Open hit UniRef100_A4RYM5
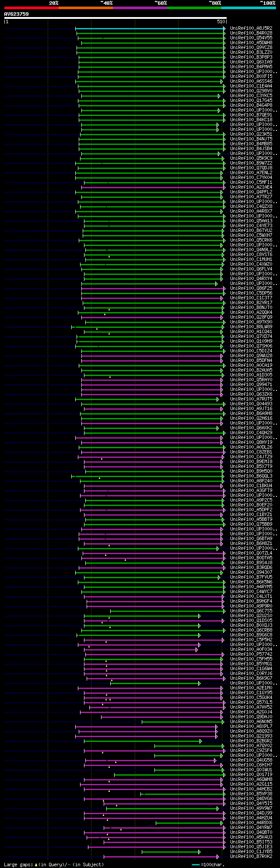The width and height of the screenshot is (280, 868). pyautogui.click(x=252, y=587)
